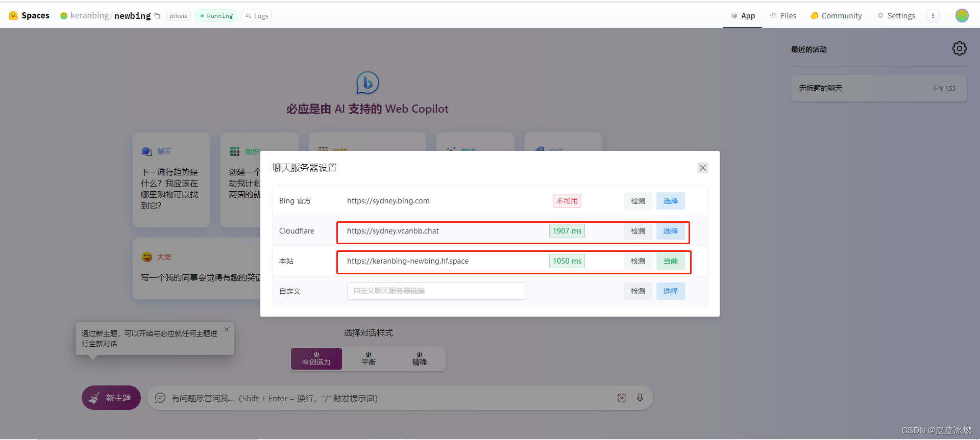Open the 聊天 suggestion card
This screenshot has width=980, height=440.
tap(171, 180)
